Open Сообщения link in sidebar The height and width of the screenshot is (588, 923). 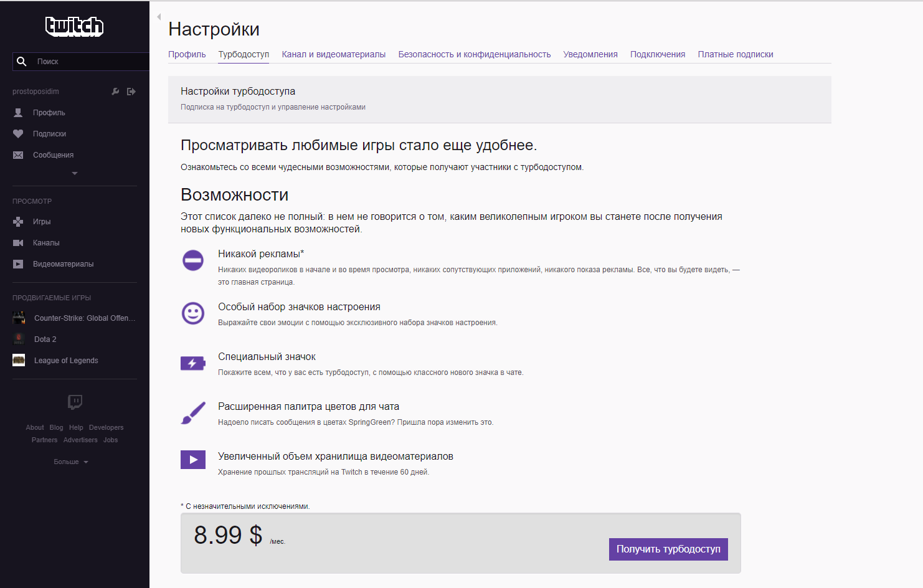53,155
